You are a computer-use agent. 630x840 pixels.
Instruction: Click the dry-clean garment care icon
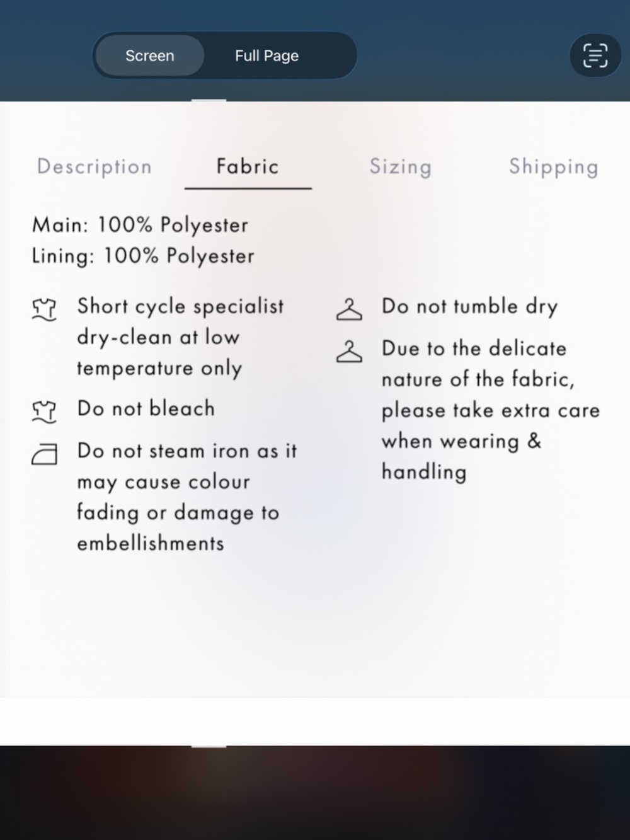[x=43, y=309]
